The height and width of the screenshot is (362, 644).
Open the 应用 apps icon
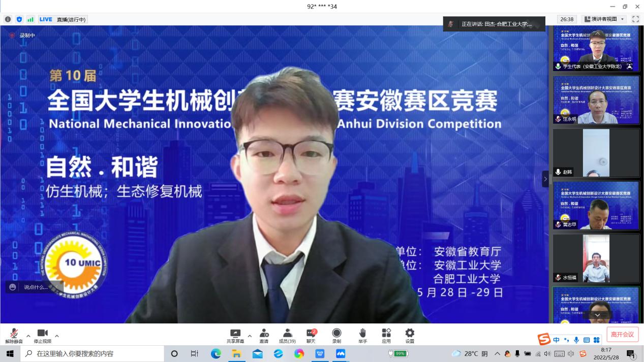(x=386, y=335)
